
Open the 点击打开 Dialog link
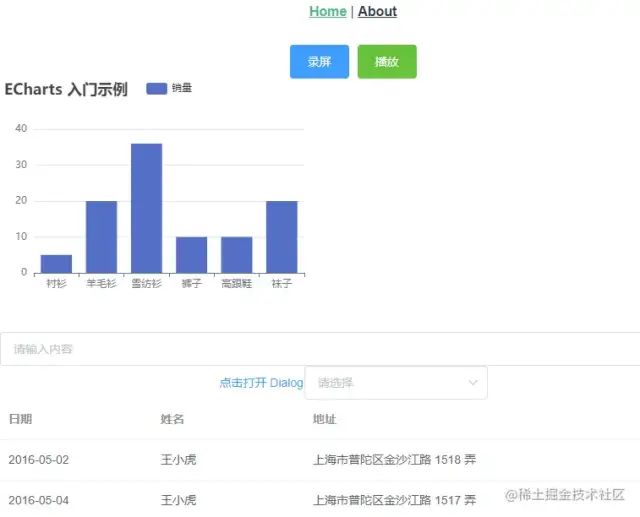point(261,383)
